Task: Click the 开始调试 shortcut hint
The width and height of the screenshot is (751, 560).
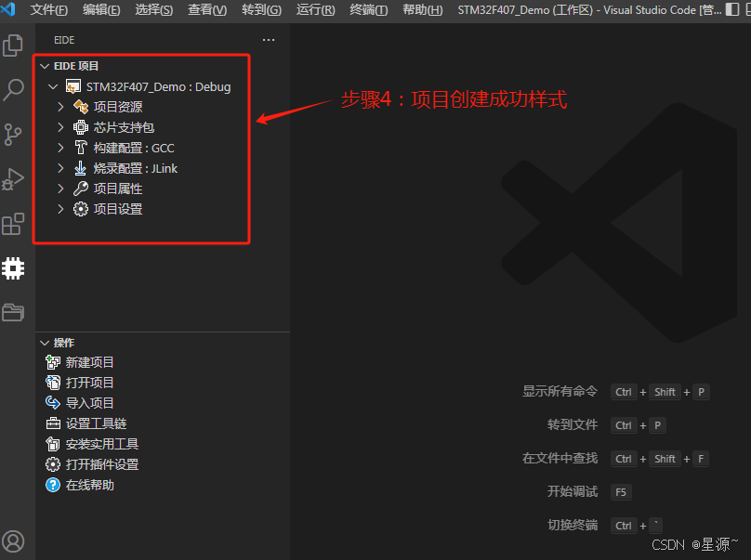Action: pos(573,491)
